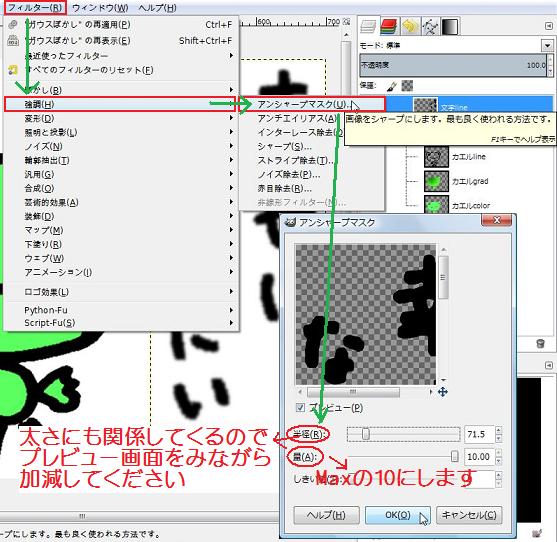Adjust the 半径(R) slider
The height and width of the screenshot is (542, 557).
404,434
